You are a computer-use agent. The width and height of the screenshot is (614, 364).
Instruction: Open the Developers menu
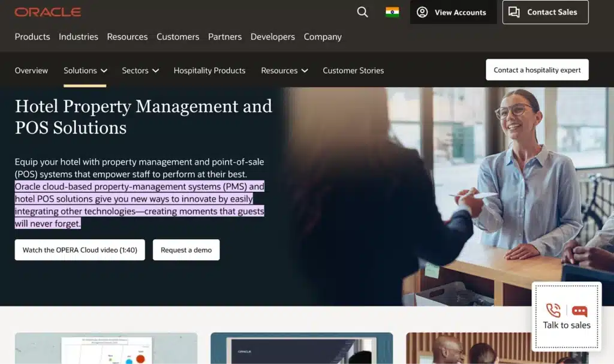click(273, 37)
